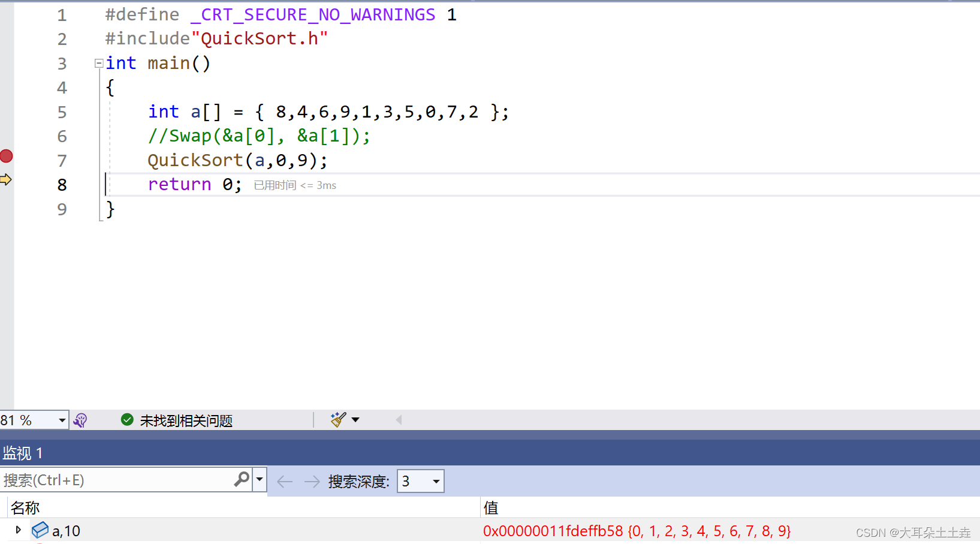This screenshot has height=544, width=980.
Task: Go to next watch search result
Action: tap(312, 481)
